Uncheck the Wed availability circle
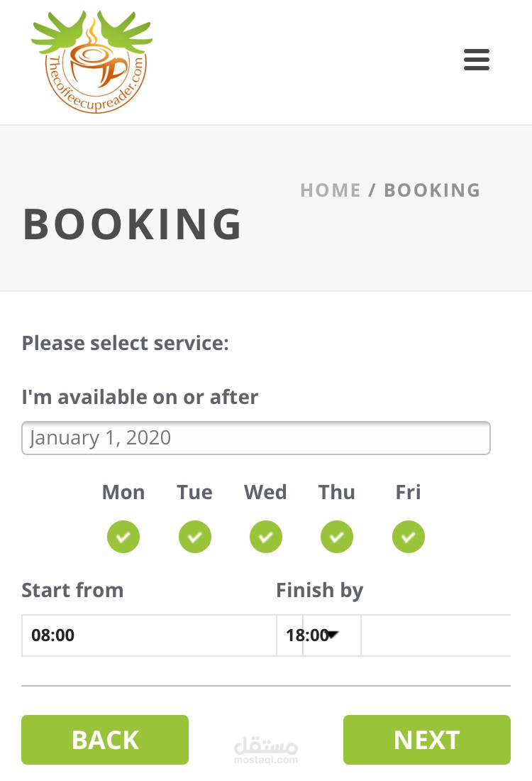The image size is (532, 781). pyautogui.click(x=266, y=537)
